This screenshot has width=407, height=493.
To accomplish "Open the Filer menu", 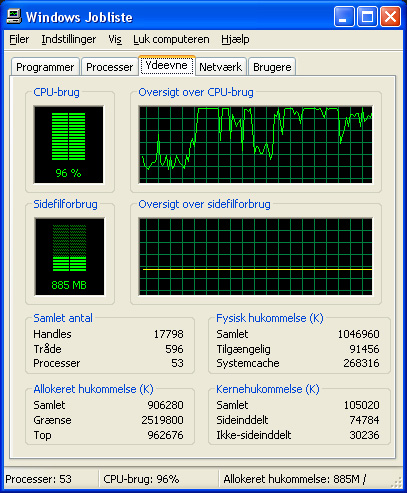I will 19,39.
